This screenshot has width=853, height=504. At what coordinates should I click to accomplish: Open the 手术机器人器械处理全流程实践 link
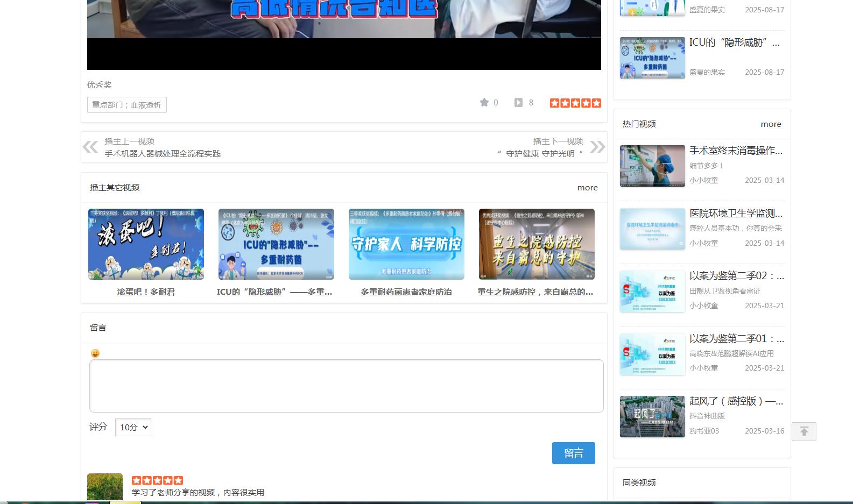[x=163, y=154]
